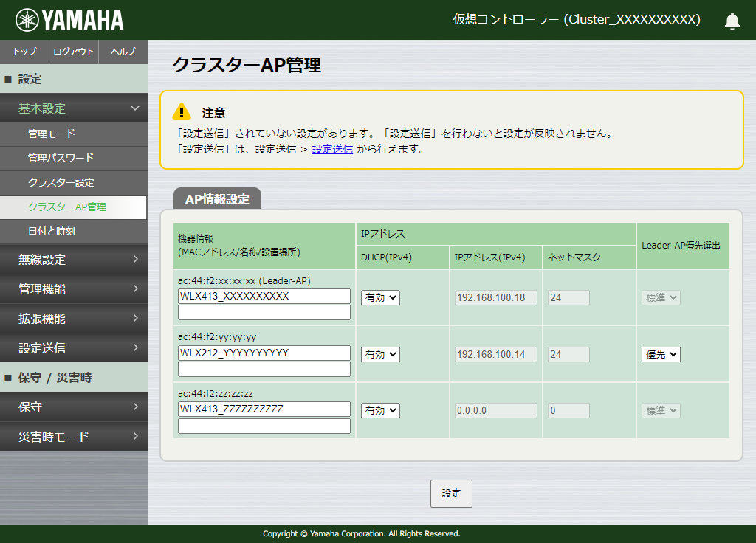The width and height of the screenshot is (756, 543).
Task: Go to トップ from the navigation bar
Action: (x=24, y=52)
